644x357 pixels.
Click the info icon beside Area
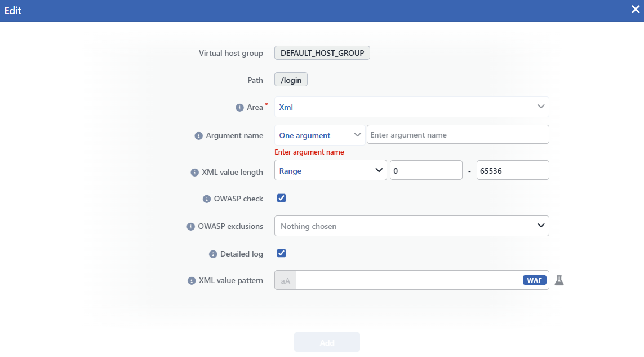[239, 107]
